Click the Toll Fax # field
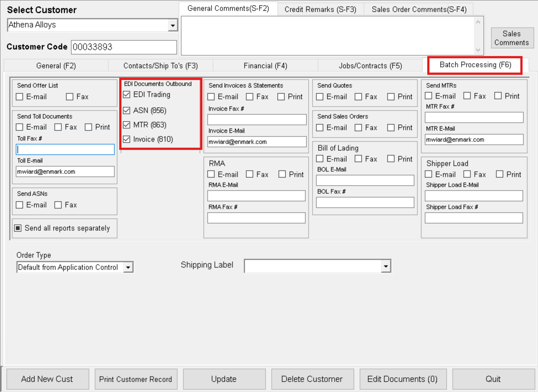 65,149
